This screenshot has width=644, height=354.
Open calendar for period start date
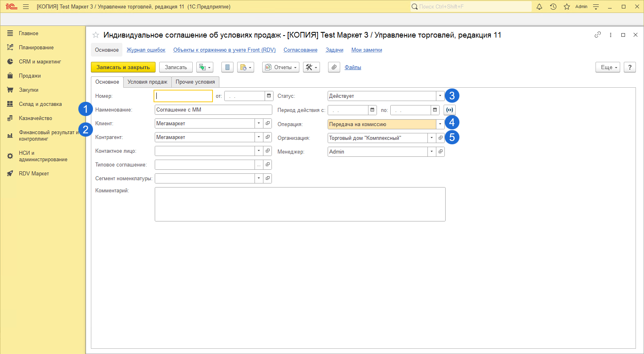[372, 110]
